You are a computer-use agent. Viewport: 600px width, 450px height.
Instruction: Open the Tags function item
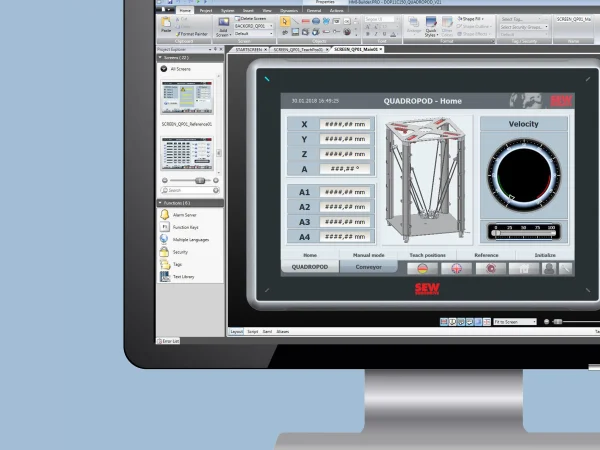click(177, 264)
